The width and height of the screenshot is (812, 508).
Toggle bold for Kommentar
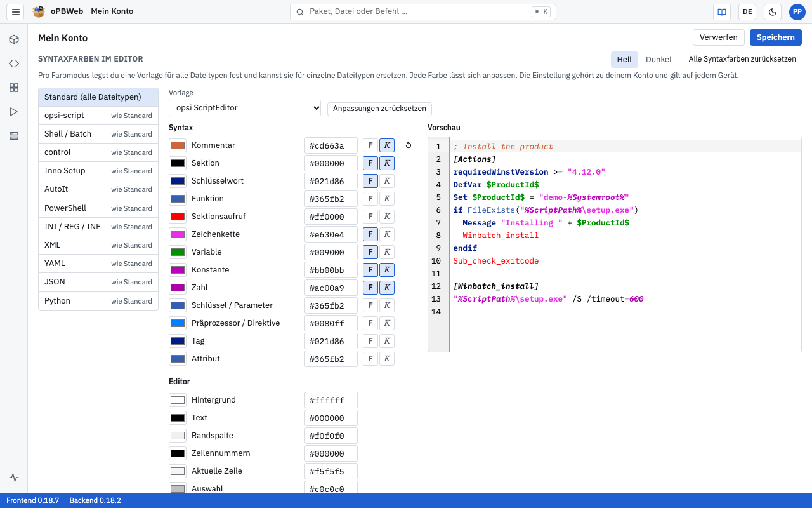tap(370, 145)
